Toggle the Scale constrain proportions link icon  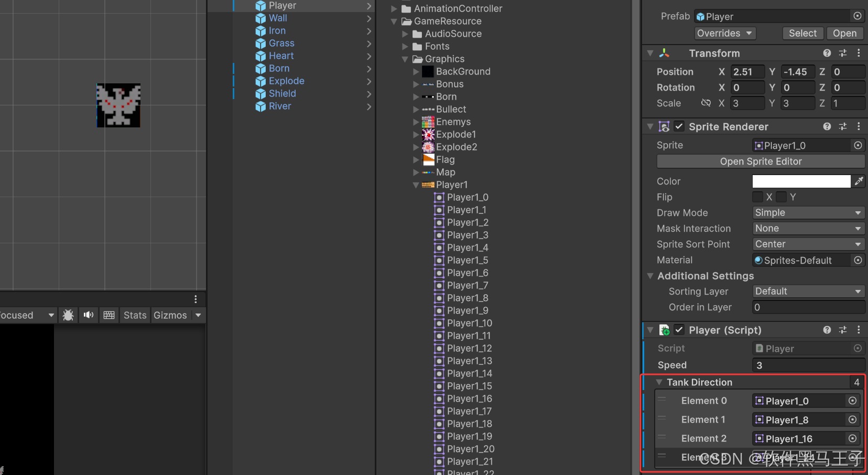[706, 103]
